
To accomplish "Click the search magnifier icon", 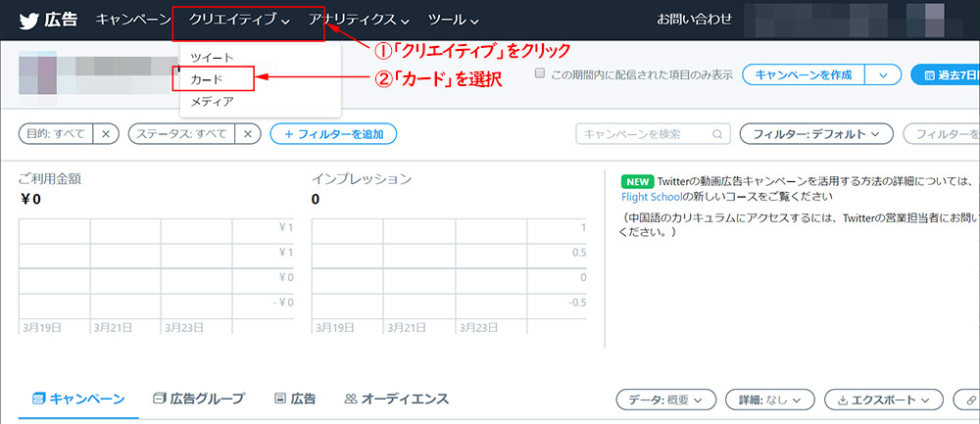I will click(x=717, y=133).
